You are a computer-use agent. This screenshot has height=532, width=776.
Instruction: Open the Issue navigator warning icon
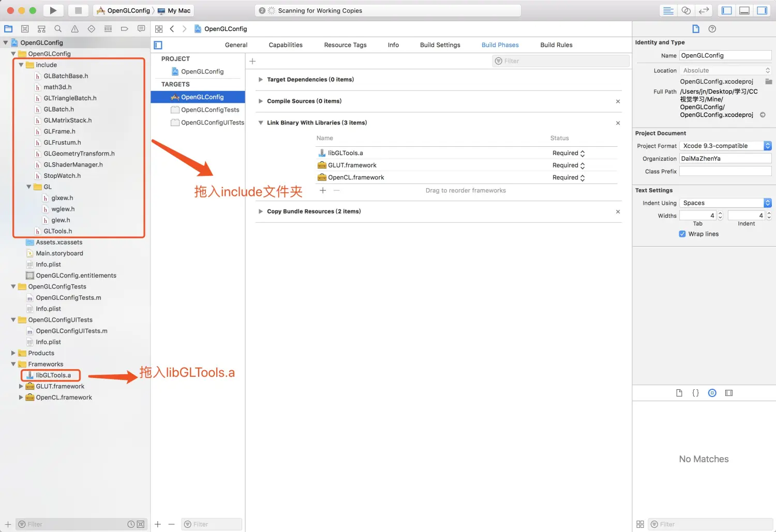74,29
